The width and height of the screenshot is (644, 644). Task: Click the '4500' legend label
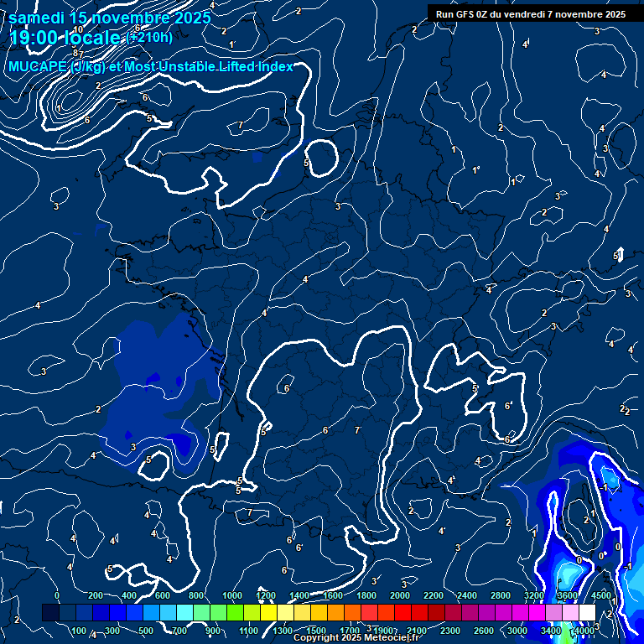(601, 595)
